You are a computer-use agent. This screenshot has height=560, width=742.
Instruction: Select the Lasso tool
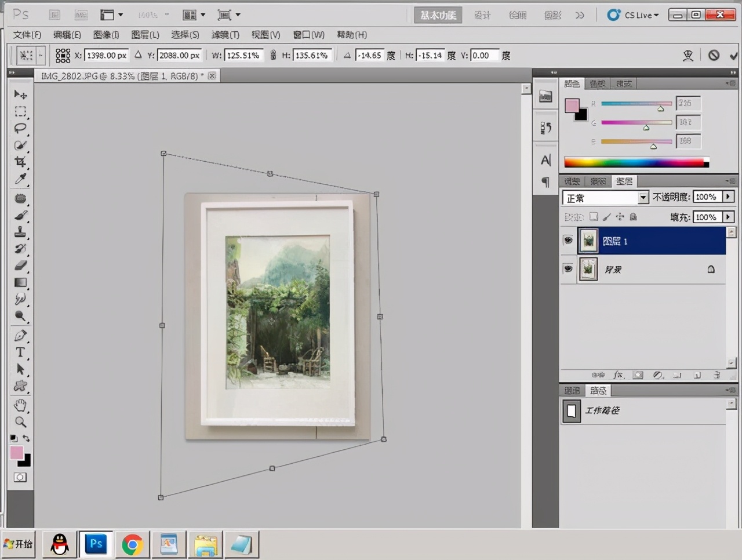click(20, 128)
